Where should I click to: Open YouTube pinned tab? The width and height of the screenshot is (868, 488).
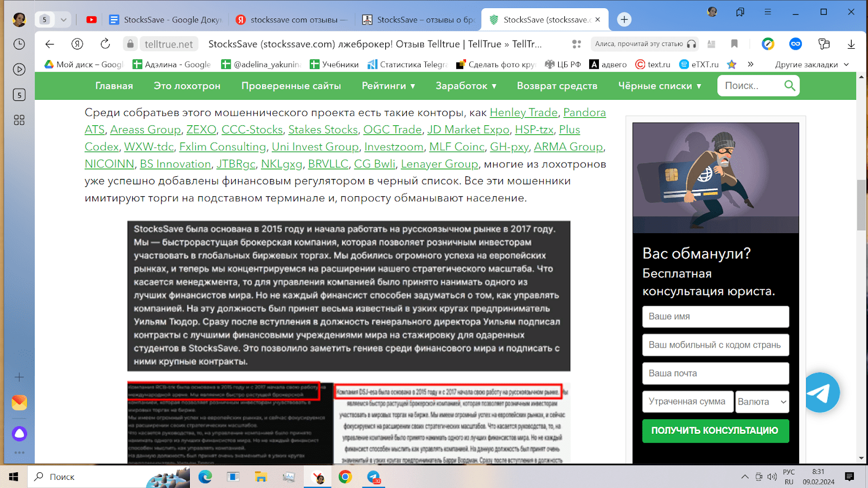(x=91, y=20)
